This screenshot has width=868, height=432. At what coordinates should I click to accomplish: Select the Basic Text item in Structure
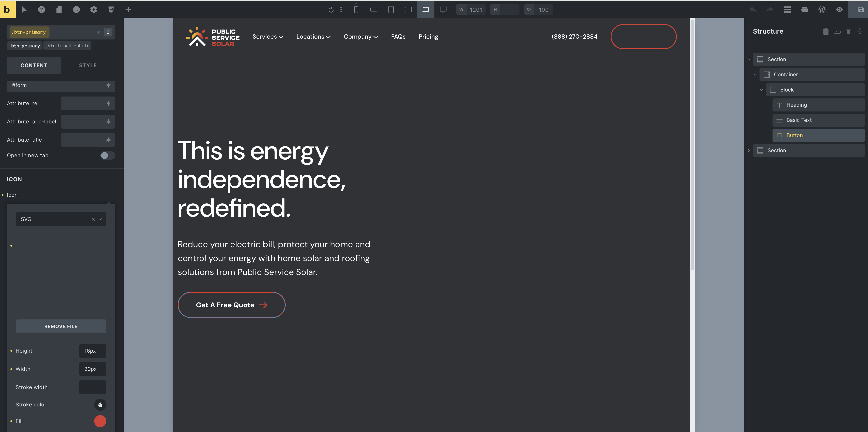pyautogui.click(x=819, y=120)
